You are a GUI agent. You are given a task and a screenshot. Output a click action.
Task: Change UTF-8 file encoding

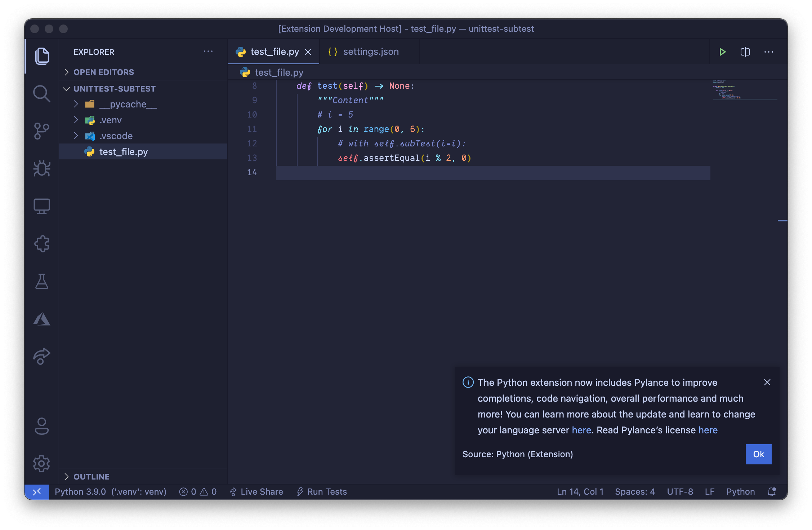pos(680,492)
